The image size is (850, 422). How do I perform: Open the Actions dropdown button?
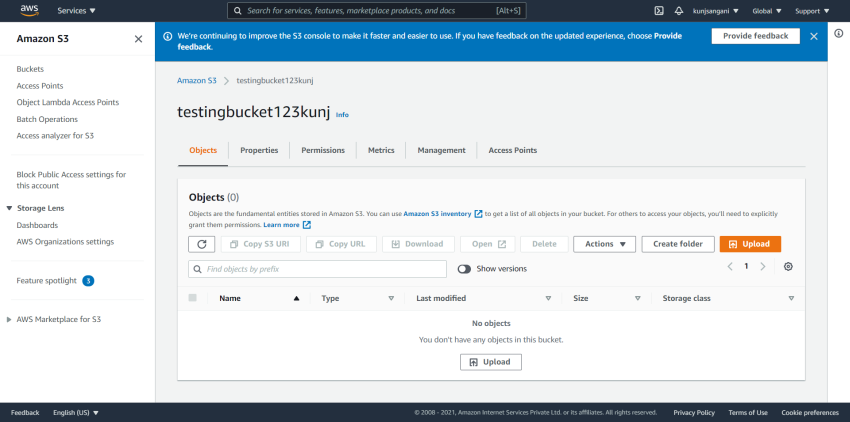(604, 244)
